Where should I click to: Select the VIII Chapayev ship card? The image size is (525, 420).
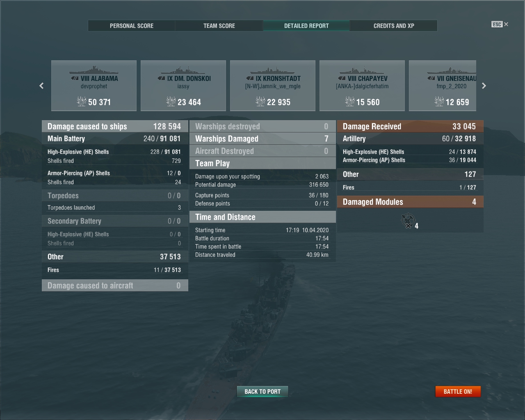(x=362, y=86)
